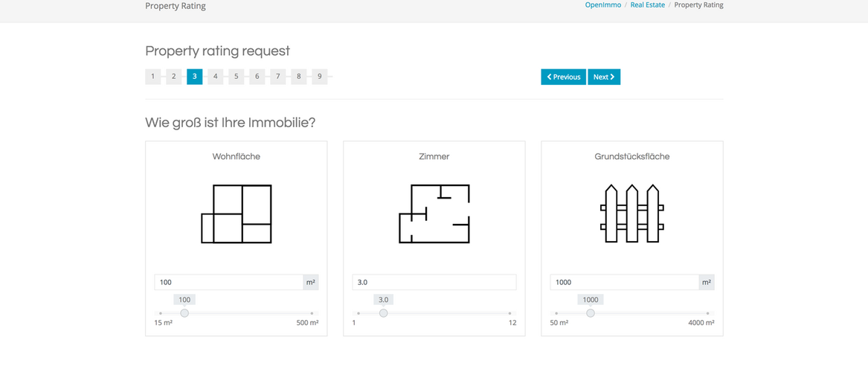Click the Wohnfläche slider handle
The image size is (868, 372).
tap(184, 313)
